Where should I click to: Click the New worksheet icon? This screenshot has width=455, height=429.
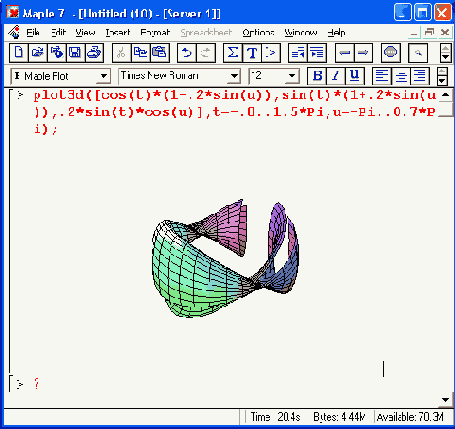(x=19, y=53)
